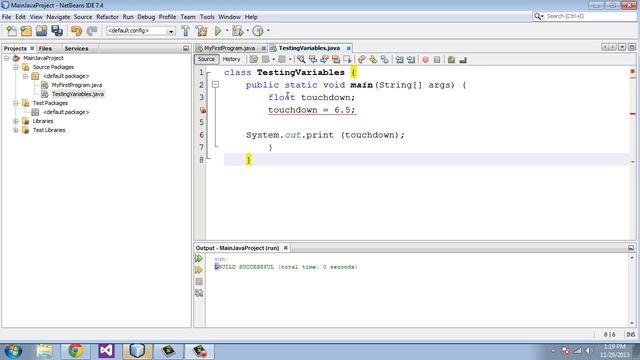Click the Debug Project toolbar icon

coord(237,31)
